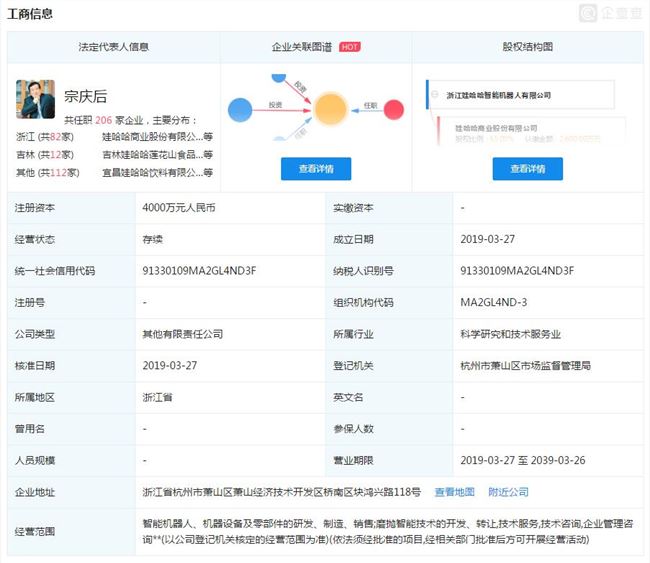This screenshot has width=650, height=563.
Task: Select the orange center node in graph
Action: tap(330, 109)
